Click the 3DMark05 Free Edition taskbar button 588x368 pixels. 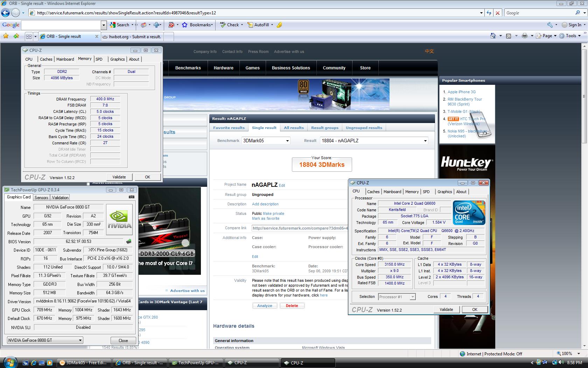click(x=84, y=363)
